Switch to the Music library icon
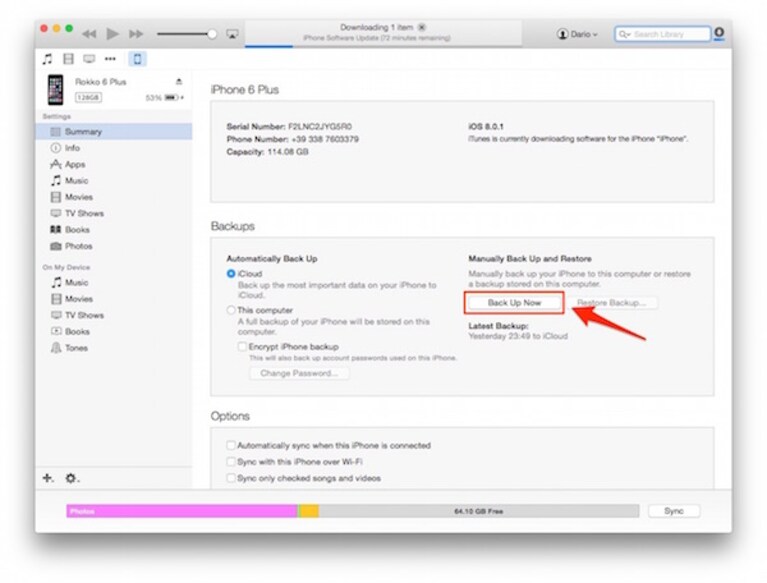Viewport: 767px width, 583px height. (x=47, y=59)
